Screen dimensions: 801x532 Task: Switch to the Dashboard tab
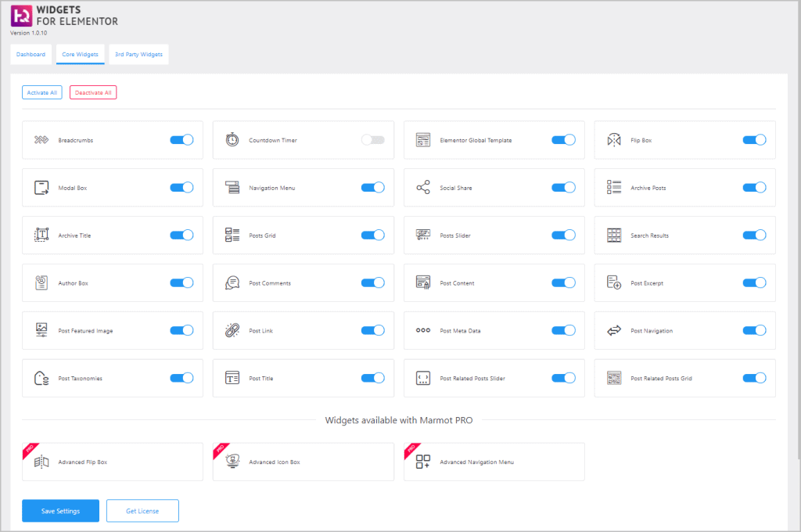click(31, 55)
